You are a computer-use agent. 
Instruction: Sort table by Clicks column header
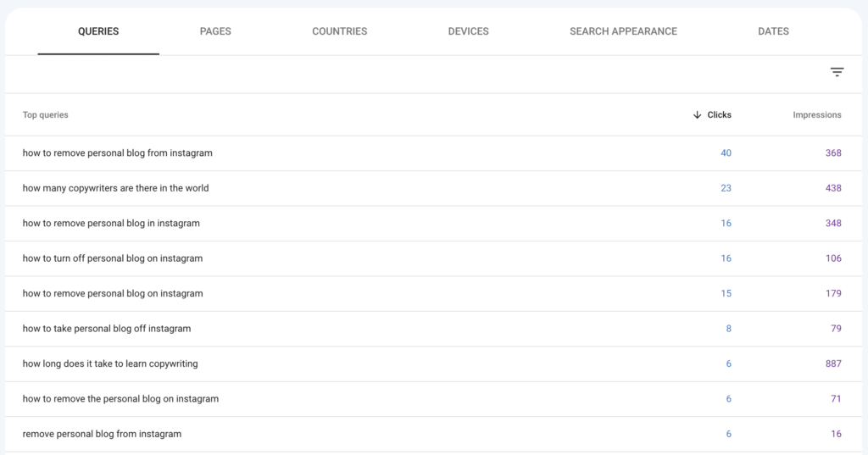click(719, 115)
